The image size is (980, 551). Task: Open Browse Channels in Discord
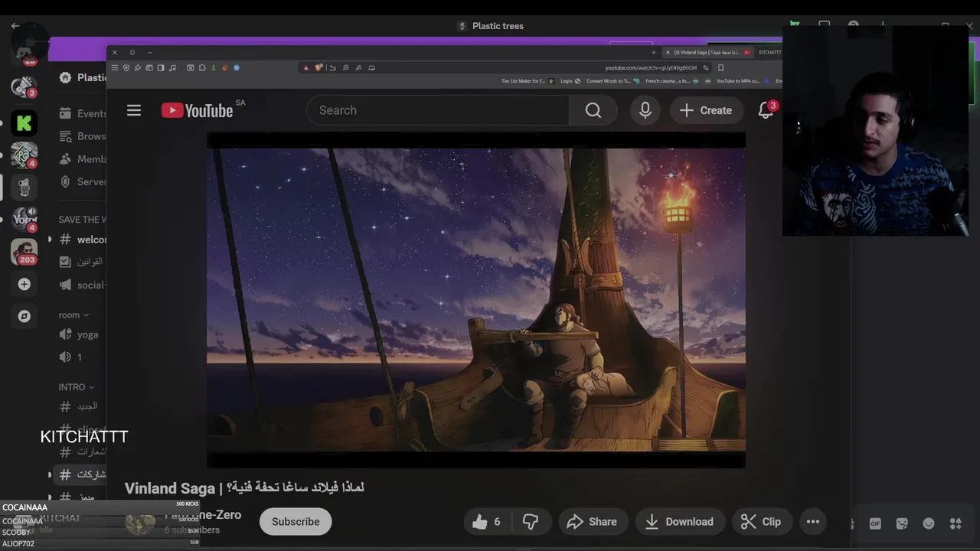tap(83, 136)
